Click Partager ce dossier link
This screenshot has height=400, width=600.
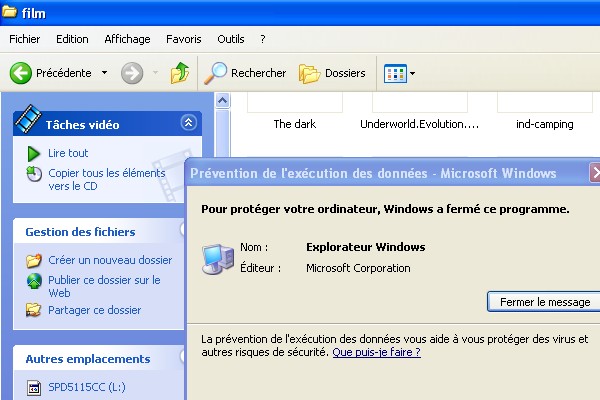point(95,310)
